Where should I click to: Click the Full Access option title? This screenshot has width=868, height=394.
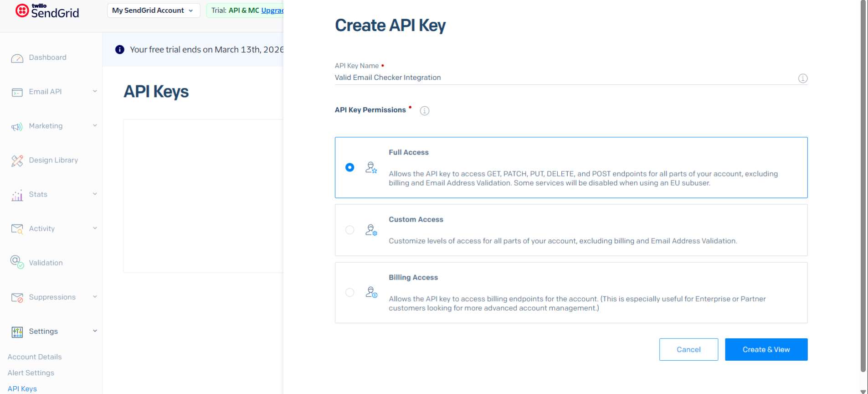point(408,152)
